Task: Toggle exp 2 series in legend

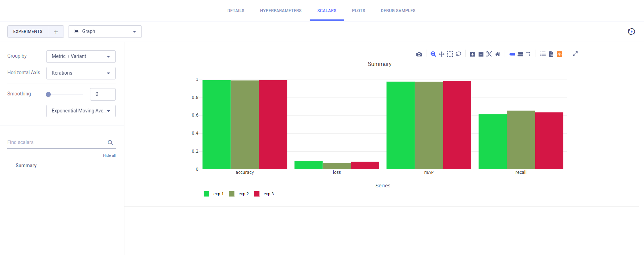Action: 239,194
